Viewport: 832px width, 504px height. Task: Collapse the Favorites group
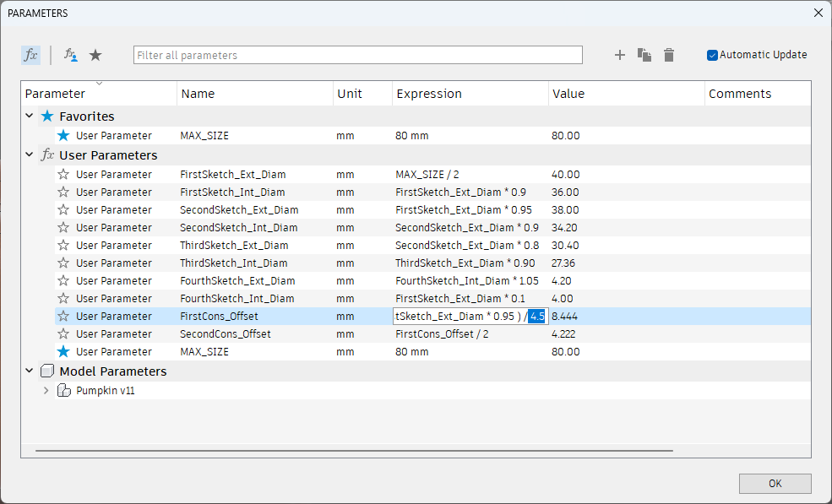click(30, 117)
